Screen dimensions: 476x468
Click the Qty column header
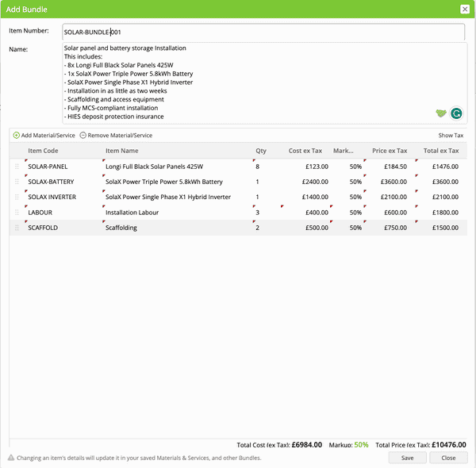coord(261,151)
